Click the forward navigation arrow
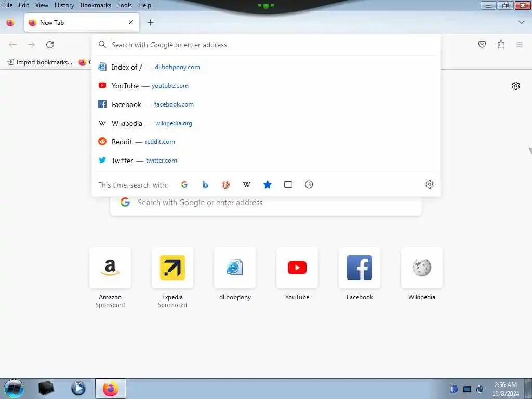Viewport: 532px width, 399px height. 31,45
